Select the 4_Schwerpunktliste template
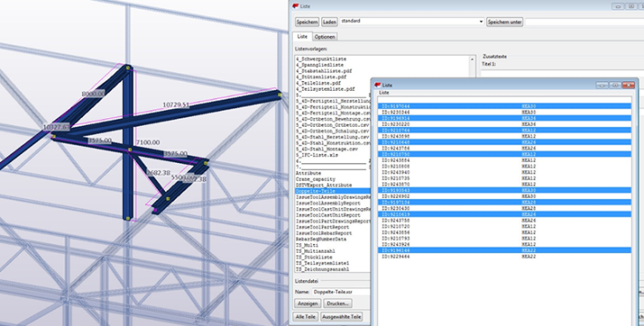 [321, 59]
